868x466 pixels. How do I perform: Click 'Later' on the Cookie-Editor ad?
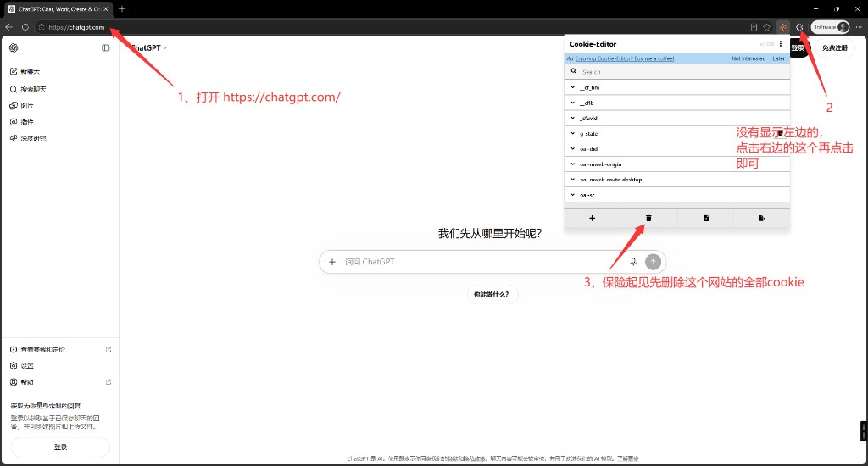coord(778,58)
